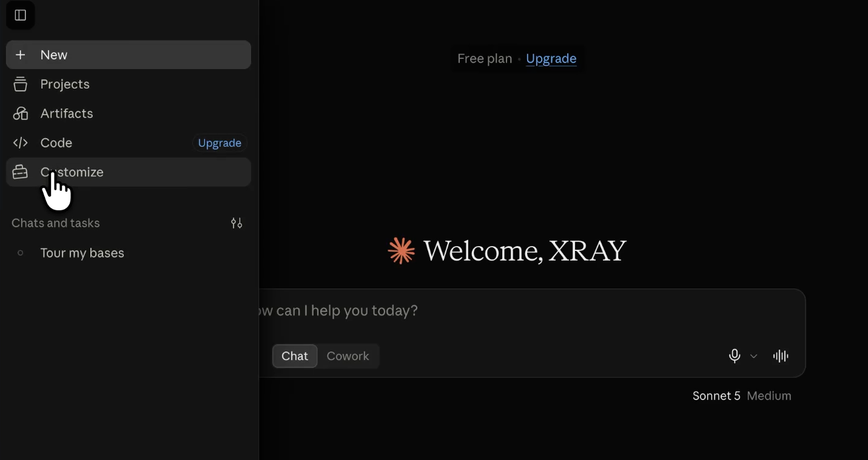Click the Artifacts shapes icon
This screenshot has height=460, width=868.
coord(20,113)
